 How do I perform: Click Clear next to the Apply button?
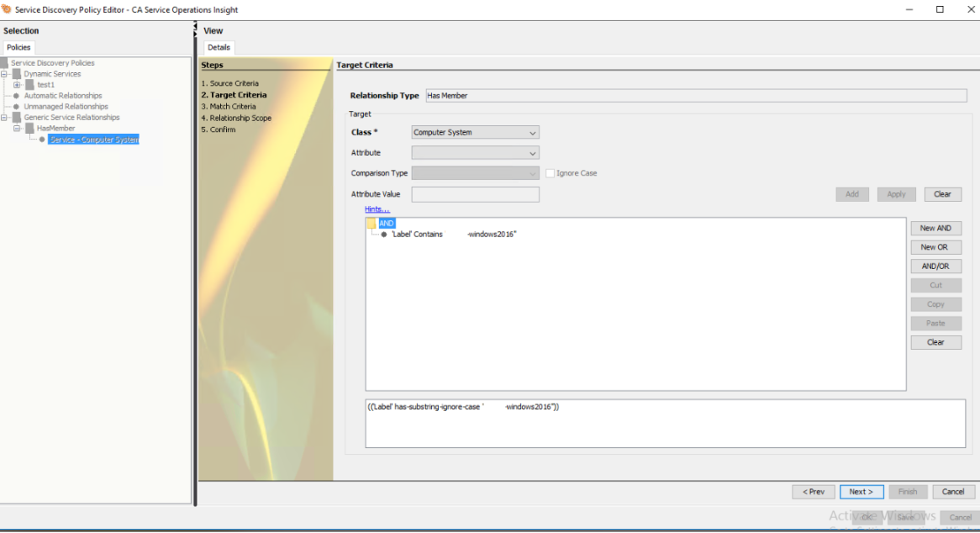click(x=942, y=194)
